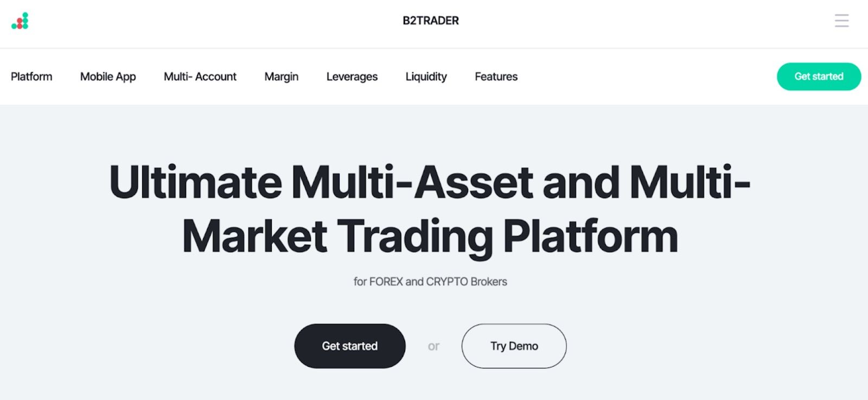Launch the Try Demo button

point(514,346)
